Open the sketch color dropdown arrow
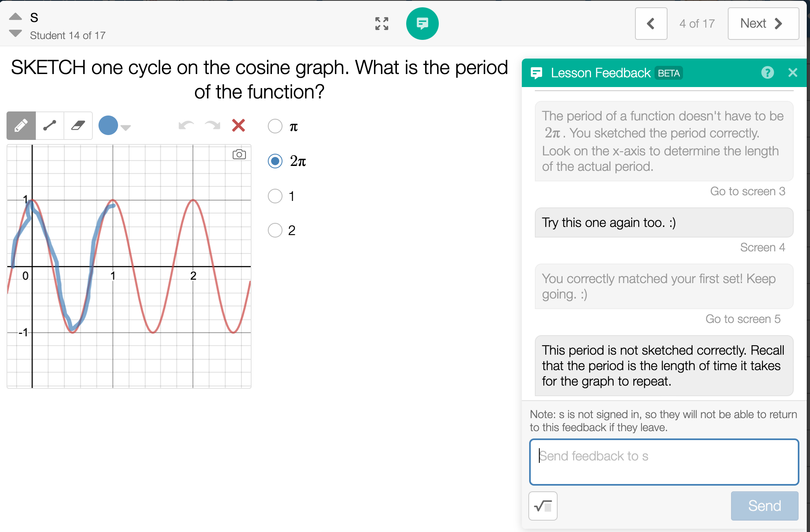This screenshot has height=532, width=810. click(126, 128)
